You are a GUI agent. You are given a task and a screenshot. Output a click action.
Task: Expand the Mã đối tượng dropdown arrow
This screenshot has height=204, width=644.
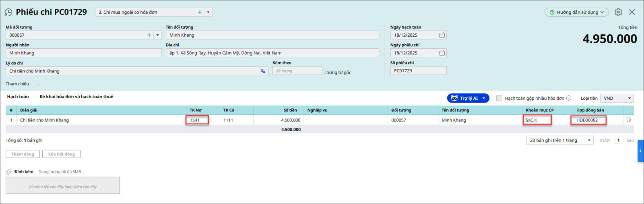157,35
